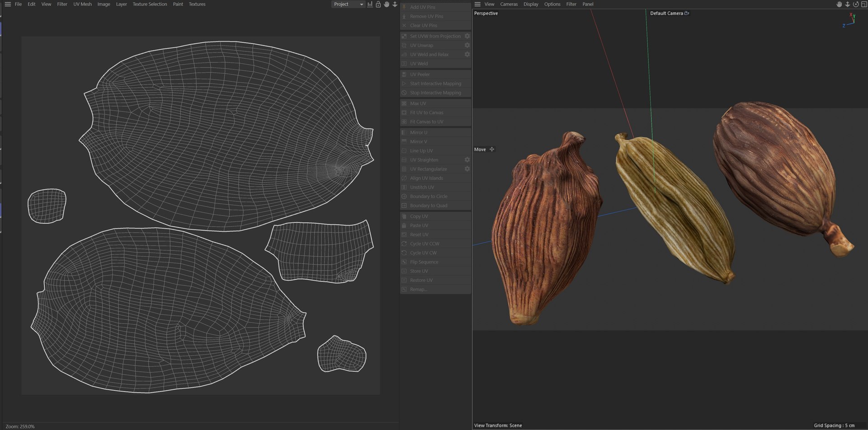Click the XYZ axis orientation gizmo
This screenshot has width=868, height=430.
pyautogui.click(x=849, y=20)
